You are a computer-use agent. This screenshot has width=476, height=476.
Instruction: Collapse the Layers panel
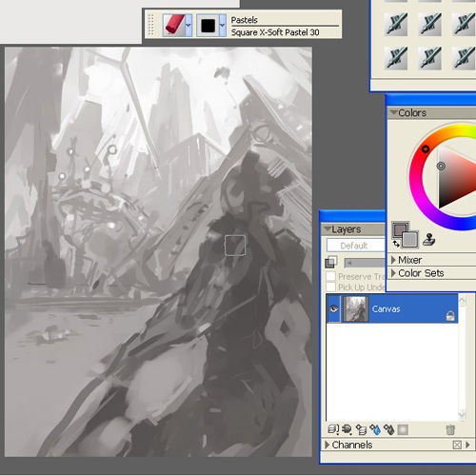[327, 228]
